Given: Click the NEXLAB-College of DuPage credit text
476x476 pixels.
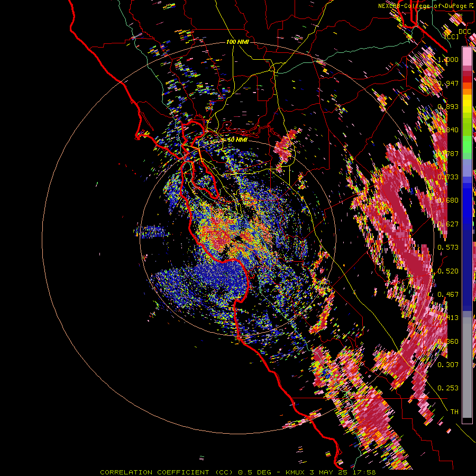Looking at the screenshot, I should pyautogui.click(x=423, y=6).
